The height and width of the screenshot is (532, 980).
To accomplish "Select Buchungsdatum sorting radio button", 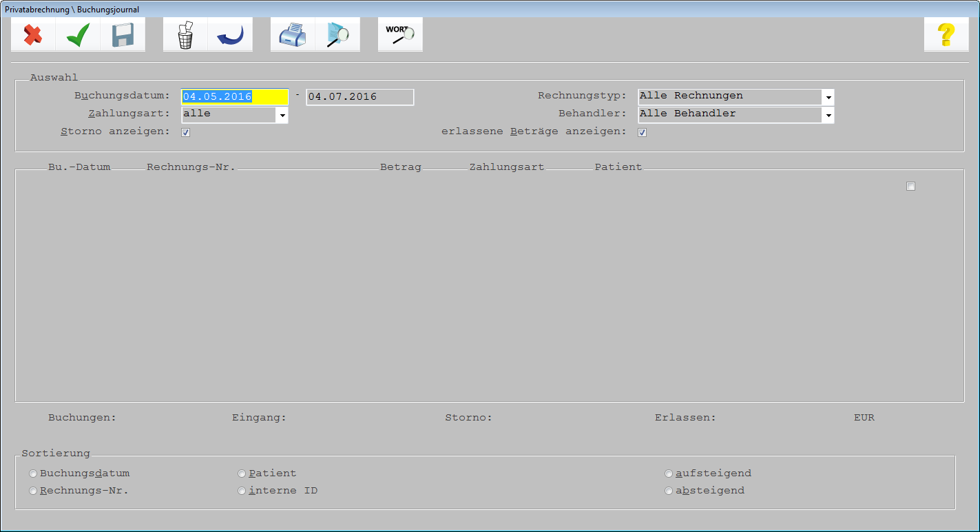I will click(x=33, y=474).
